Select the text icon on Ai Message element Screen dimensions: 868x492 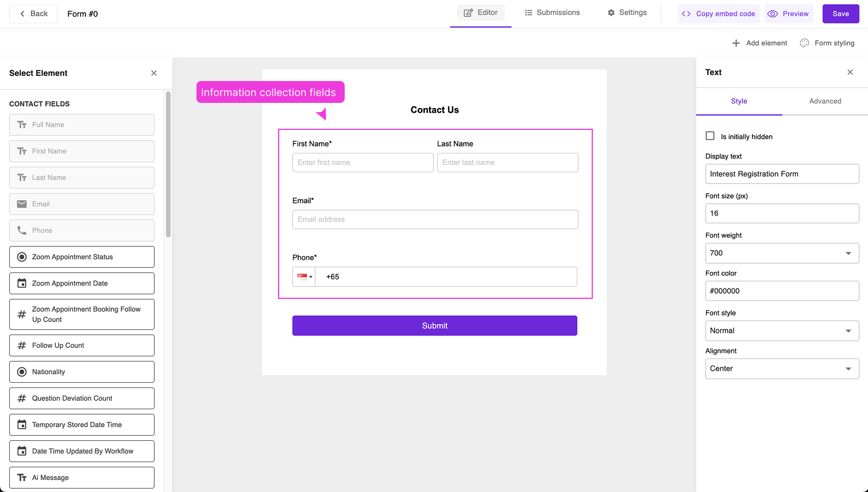(x=21, y=478)
